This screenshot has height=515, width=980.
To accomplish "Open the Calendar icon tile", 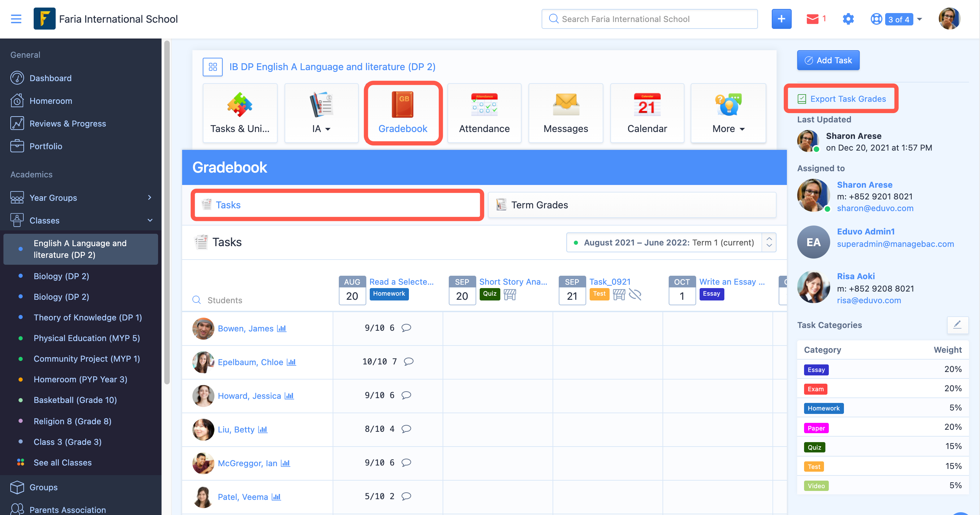I will (647, 113).
